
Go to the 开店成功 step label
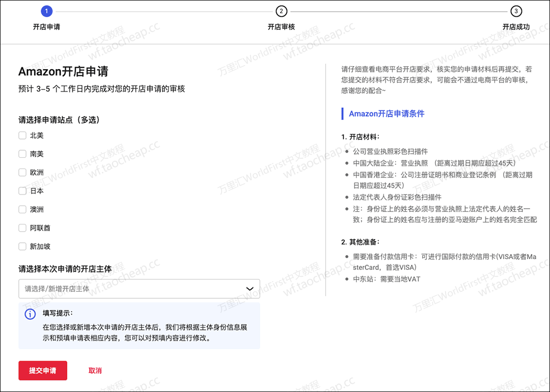[x=516, y=27]
